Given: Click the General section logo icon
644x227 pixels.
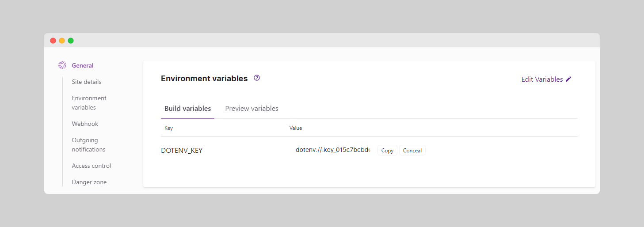Looking at the screenshot, I should point(62,65).
